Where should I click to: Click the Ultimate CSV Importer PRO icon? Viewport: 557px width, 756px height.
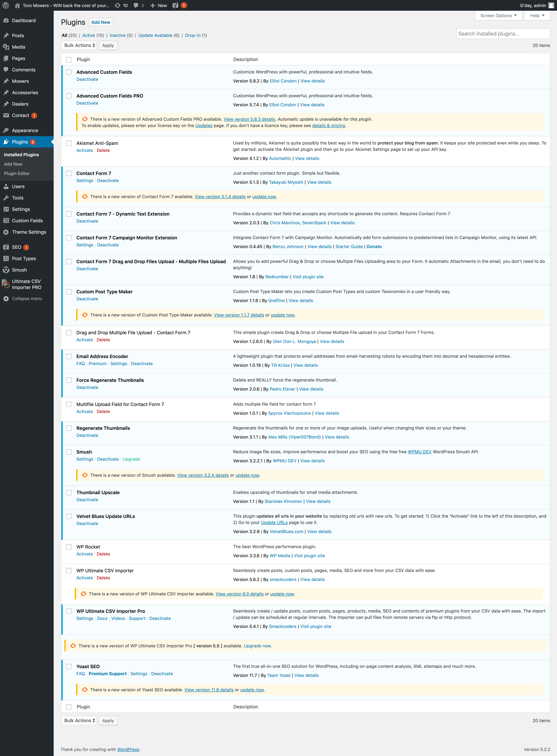(6, 284)
